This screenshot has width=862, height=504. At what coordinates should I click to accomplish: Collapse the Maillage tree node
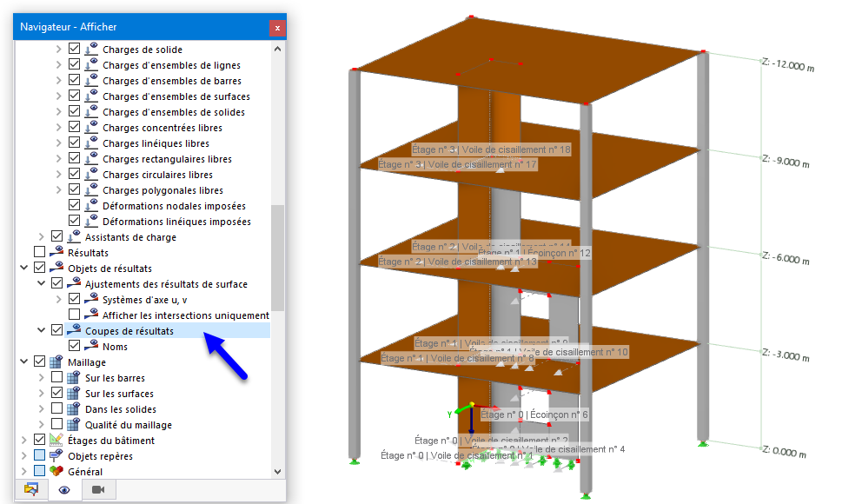[x=23, y=361]
